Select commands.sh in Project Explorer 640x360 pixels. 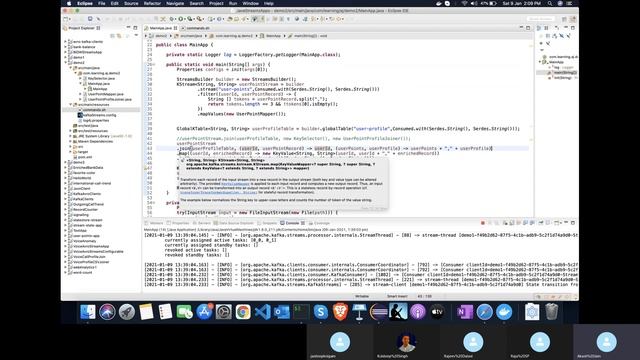tap(94, 110)
